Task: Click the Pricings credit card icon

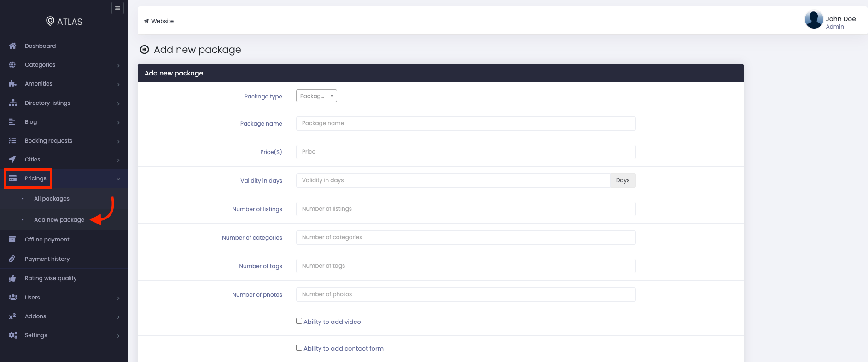Action: coord(12,178)
